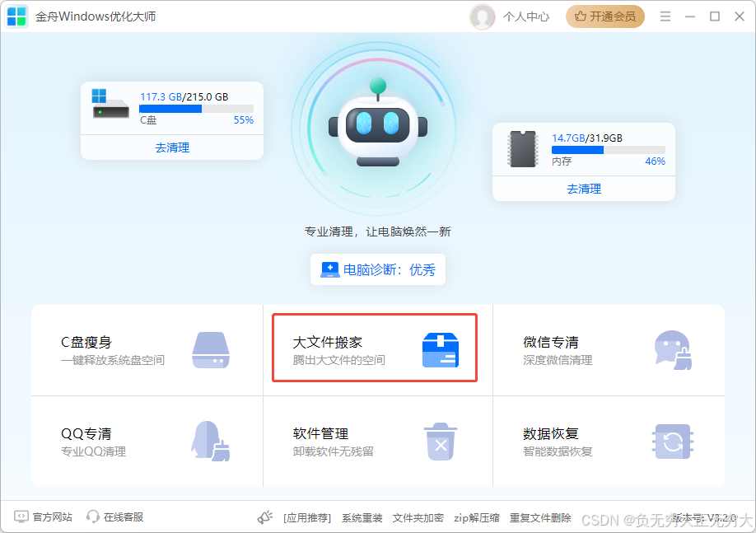Open the 大文件搬家 feature title

pyautogui.click(x=328, y=342)
